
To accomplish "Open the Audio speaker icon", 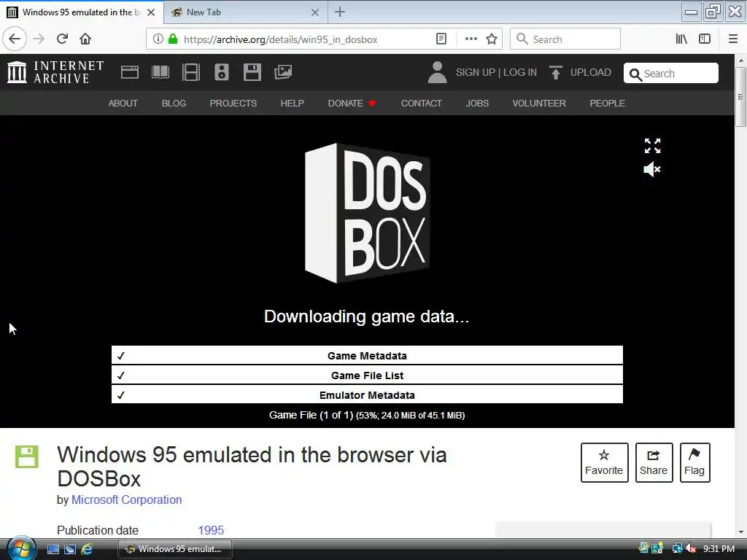I will click(222, 72).
